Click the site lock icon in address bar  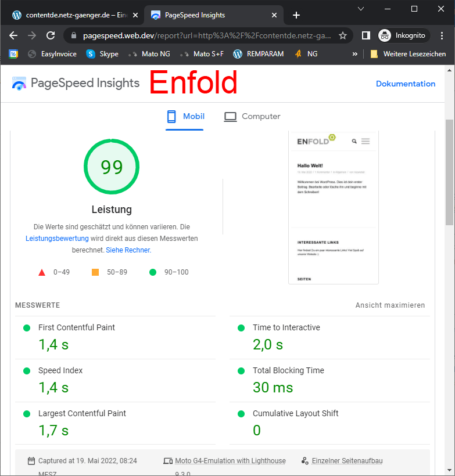pos(74,35)
